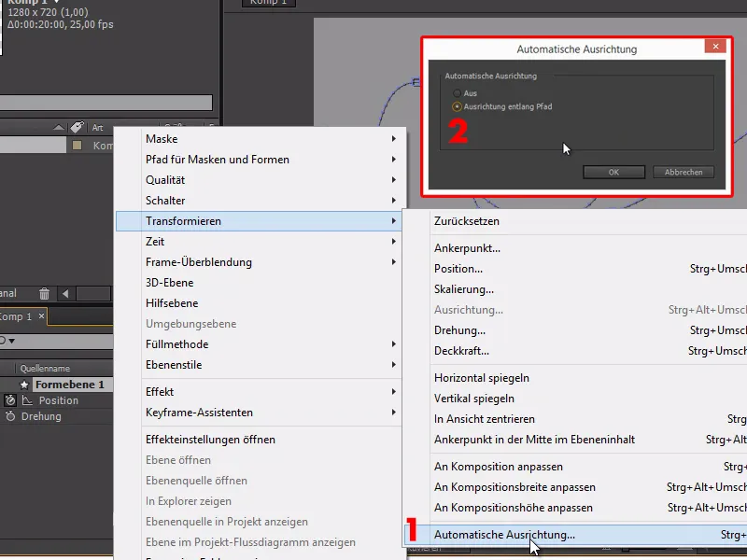The image size is (747, 560).
Task: Click the Quellenname column header
Action: click(x=45, y=368)
